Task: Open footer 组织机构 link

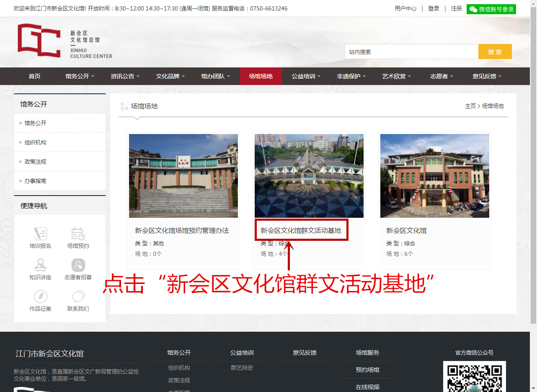Action: (179, 368)
